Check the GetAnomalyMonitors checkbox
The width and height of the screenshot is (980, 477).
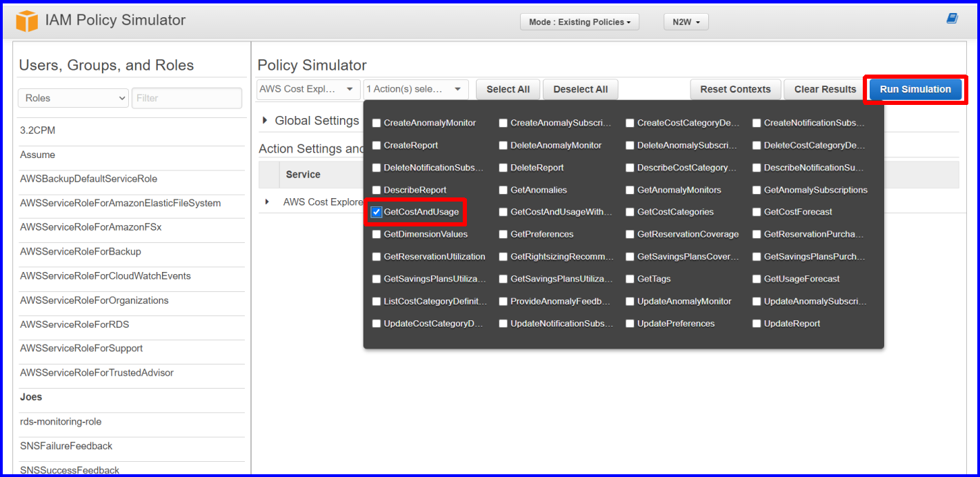point(630,190)
